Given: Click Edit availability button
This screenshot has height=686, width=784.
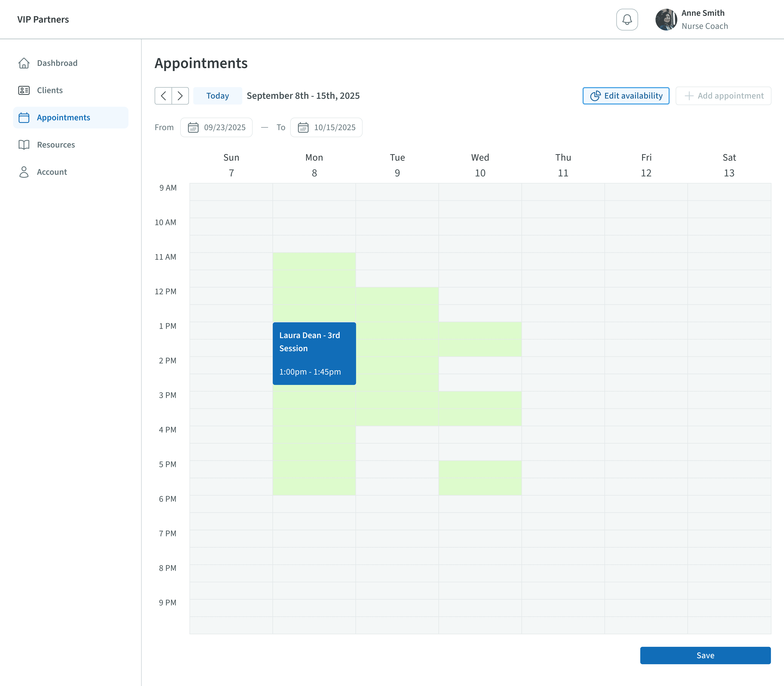Looking at the screenshot, I should coord(626,96).
